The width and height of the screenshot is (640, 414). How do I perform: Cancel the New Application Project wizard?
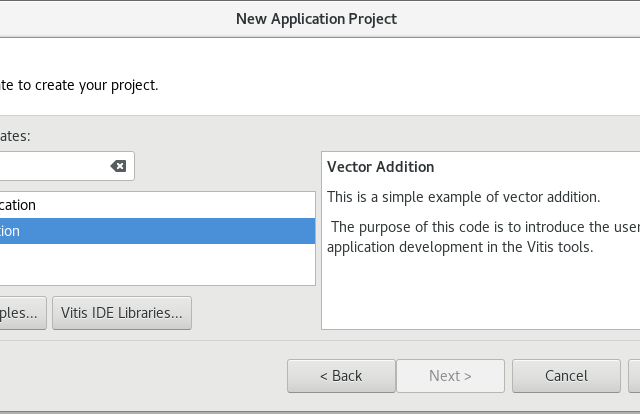click(x=566, y=376)
